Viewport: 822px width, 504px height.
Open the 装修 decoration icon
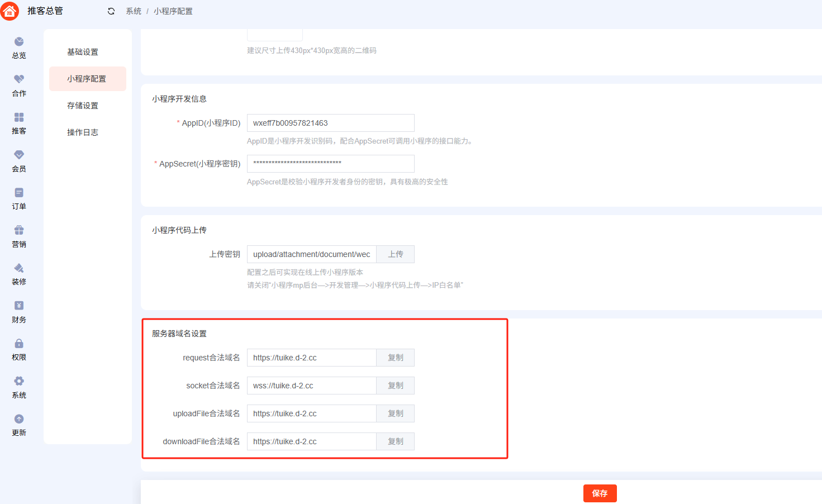pos(19,268)
